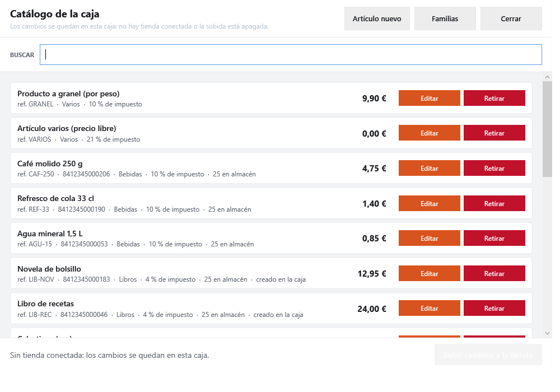Edit Novela de bolsillo
560x392 pixels.
(430, 273)
